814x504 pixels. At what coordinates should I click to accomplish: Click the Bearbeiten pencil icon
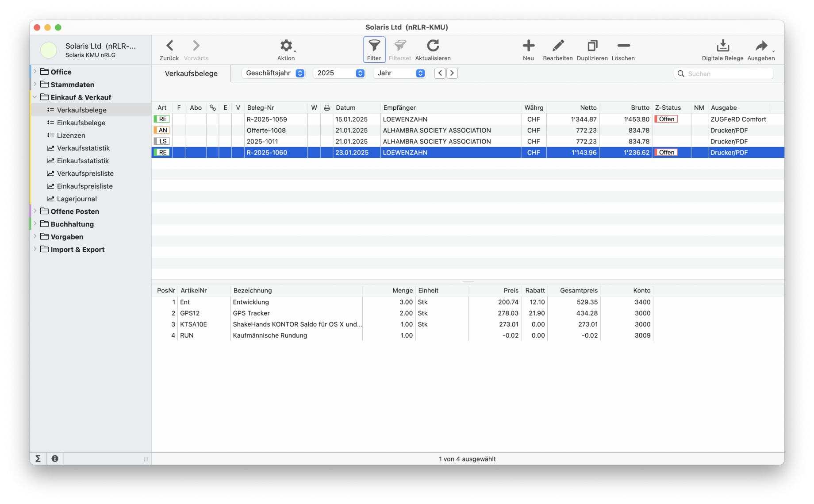coord(558,46)
